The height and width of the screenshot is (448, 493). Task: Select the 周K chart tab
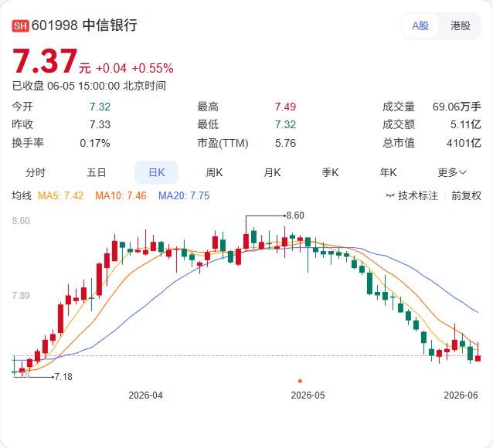click(x=214, y=172)
